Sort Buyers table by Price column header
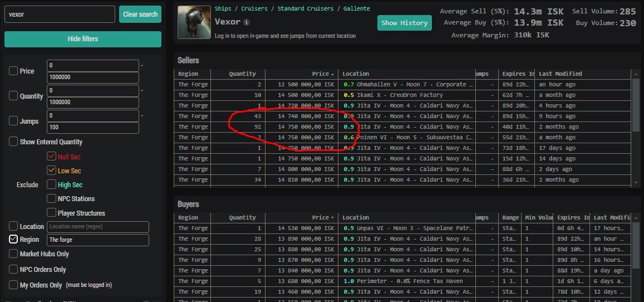 point(302,218)
